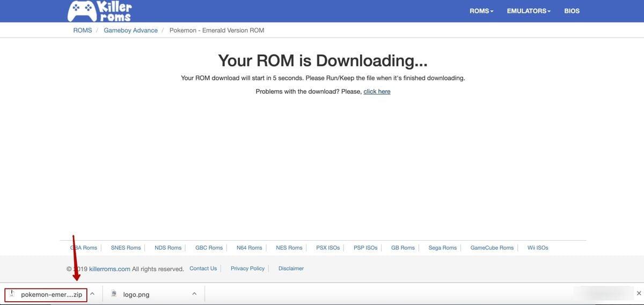Viewport: 644px width, 305px height.
Task: Open SNES Roms footer link
Action: click(126, 248)
